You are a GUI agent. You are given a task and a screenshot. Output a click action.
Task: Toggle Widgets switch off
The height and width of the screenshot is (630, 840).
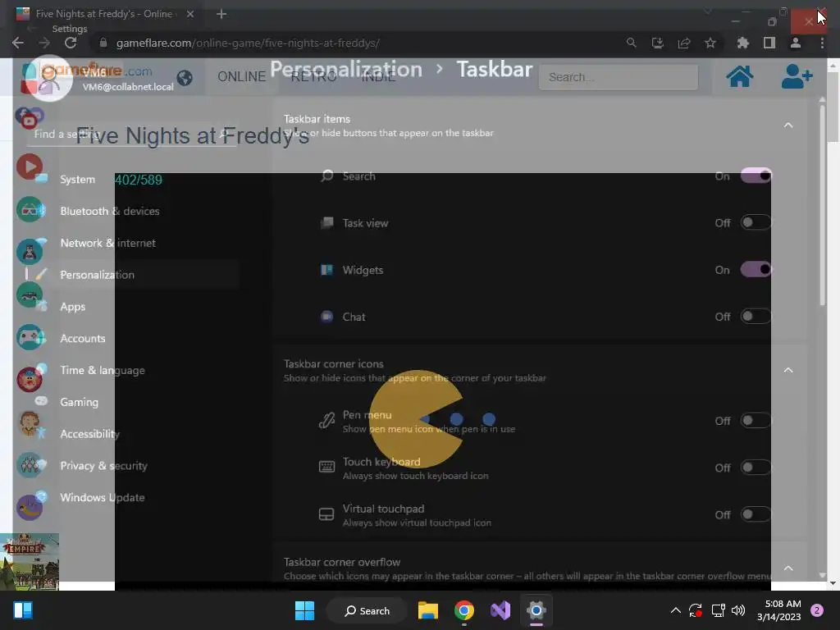(756, 269)
